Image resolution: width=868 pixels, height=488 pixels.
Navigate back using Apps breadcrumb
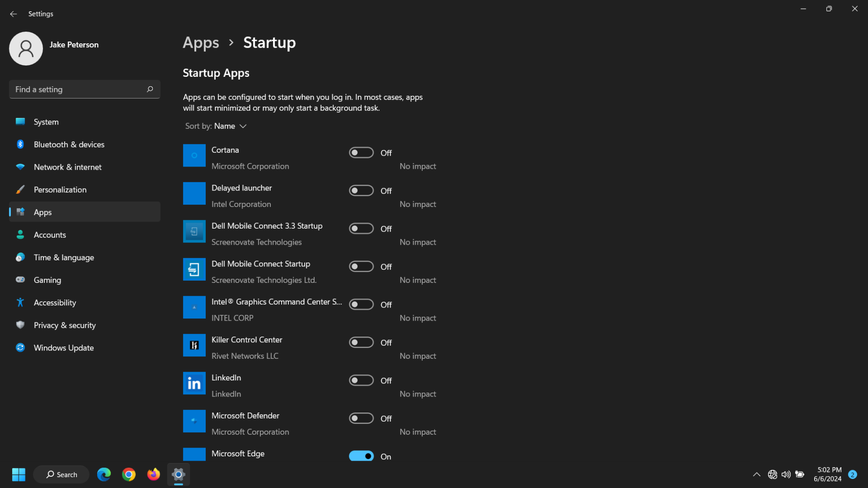(201, 43)
